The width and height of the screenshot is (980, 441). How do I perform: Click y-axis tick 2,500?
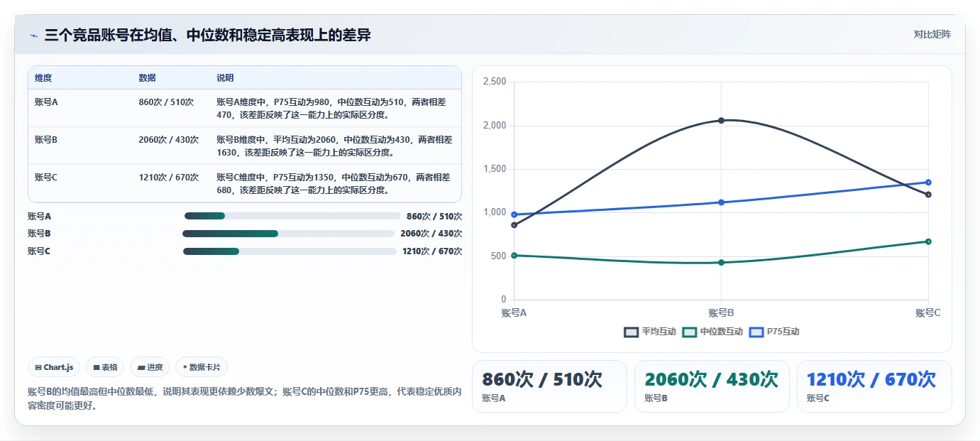coord(495,82)
